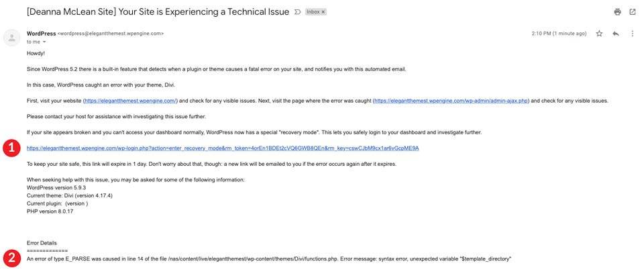Reply to the WordPress message

[616, 34]
